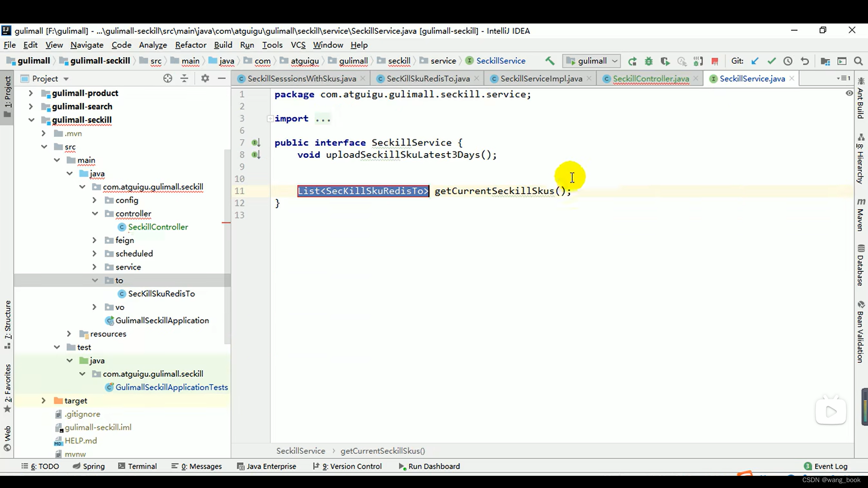Expand the .mvn folder

[43, 133]
